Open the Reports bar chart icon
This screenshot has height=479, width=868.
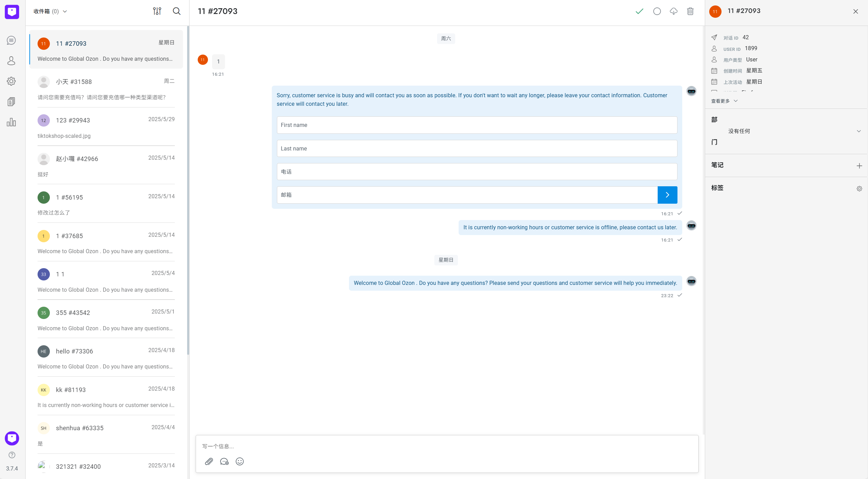pyautogui.click(x=11, y=122)
